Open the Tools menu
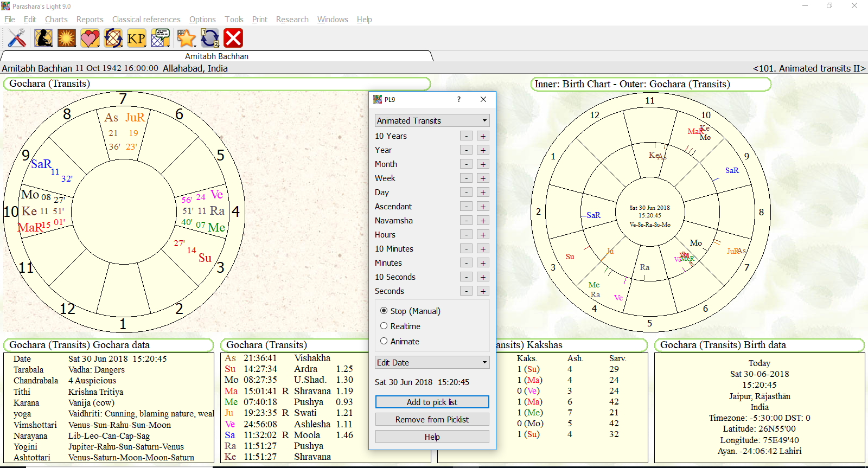The height and width of the screenshot is (468, 868). coord(234,20)
